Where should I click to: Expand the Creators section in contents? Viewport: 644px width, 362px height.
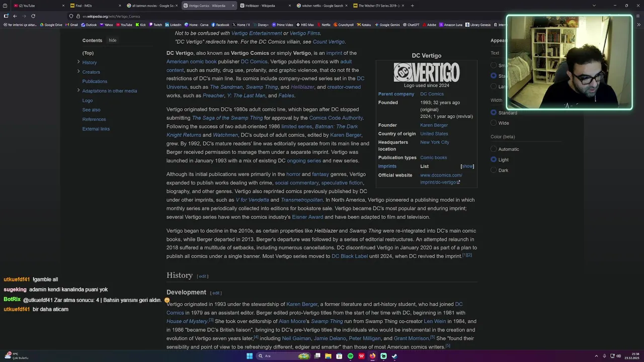(78, 71)
